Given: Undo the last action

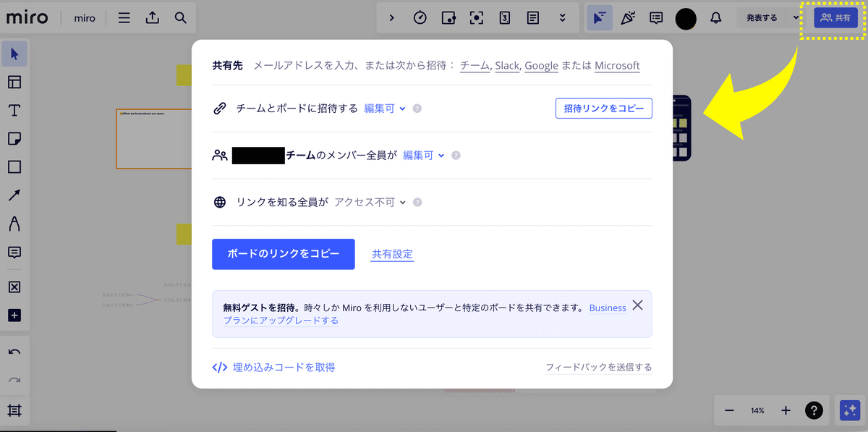Looking at the screenshot, I should pyautogui.click(x=14, y=352).
